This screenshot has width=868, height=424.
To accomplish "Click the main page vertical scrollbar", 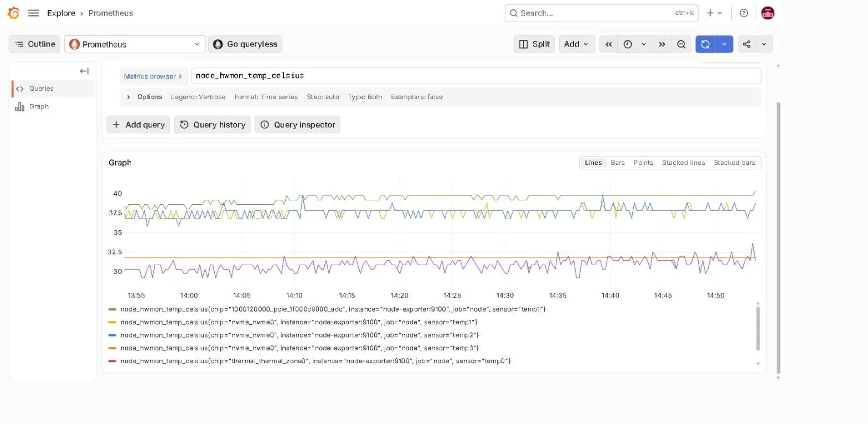I will (778, 238).
